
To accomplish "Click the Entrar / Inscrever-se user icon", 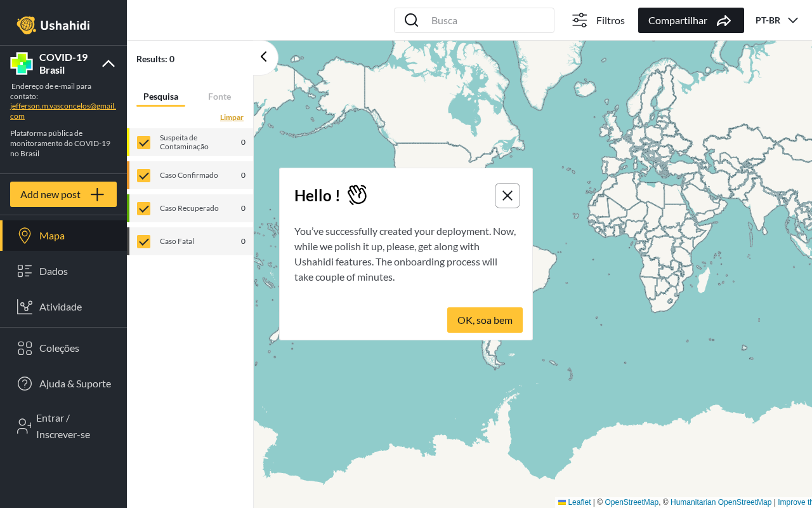I will (24, 426).
